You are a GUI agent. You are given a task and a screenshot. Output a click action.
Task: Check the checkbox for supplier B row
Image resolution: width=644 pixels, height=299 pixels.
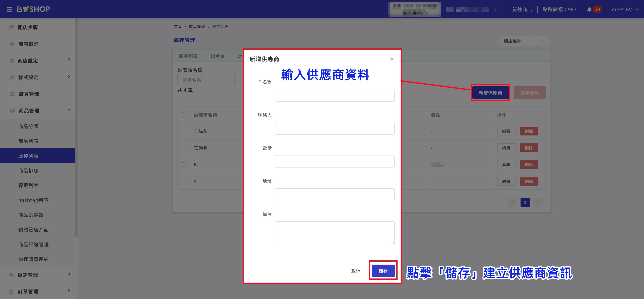click(183, 165)
